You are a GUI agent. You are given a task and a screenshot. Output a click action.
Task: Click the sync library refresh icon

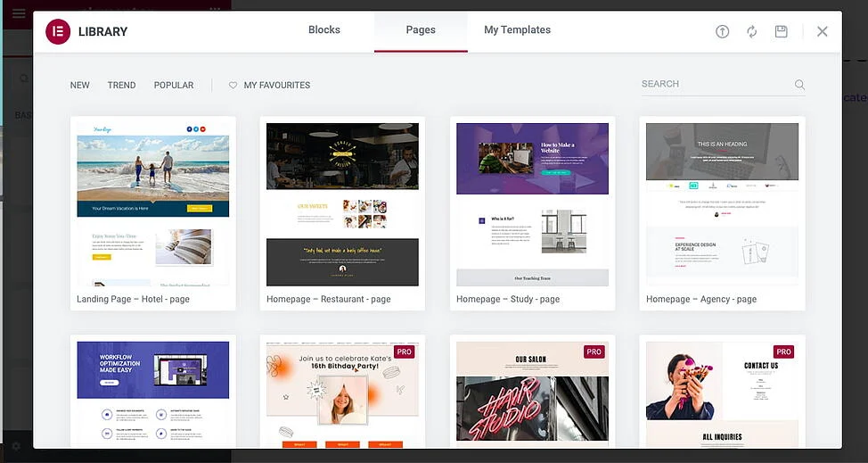pos(751,31)
